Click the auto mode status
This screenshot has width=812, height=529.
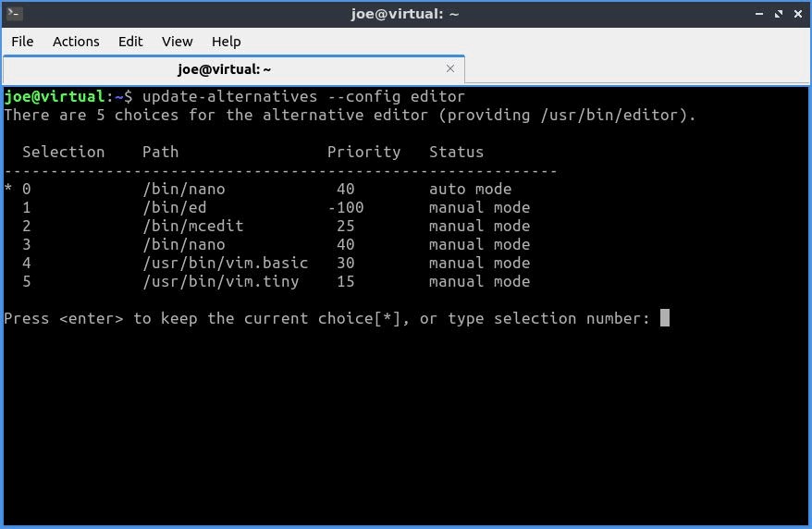point(470,189)
